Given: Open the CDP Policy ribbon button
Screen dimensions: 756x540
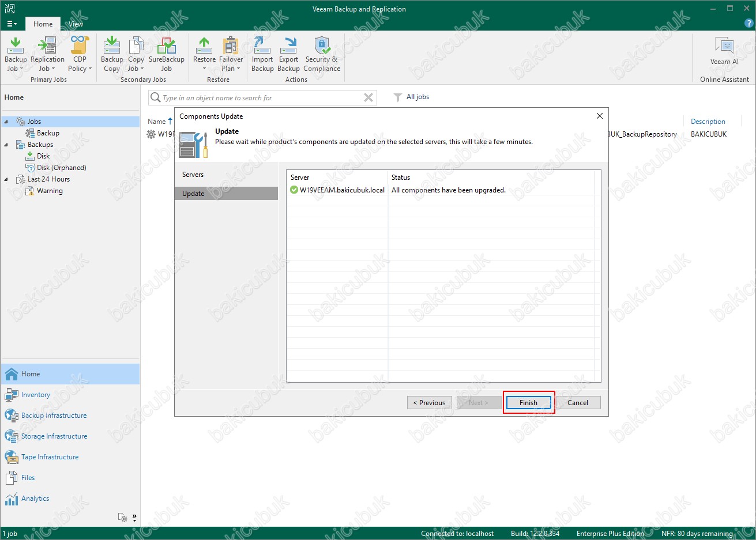Looking at the screenshot, I should click(80, 54).
